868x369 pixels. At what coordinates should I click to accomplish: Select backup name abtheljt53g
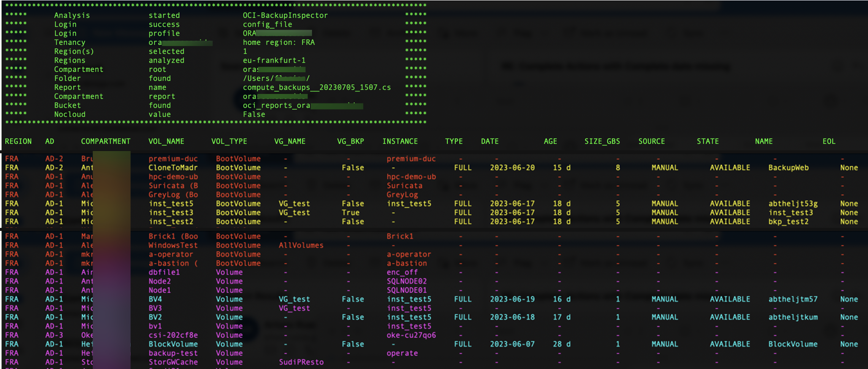click(793, 204)
